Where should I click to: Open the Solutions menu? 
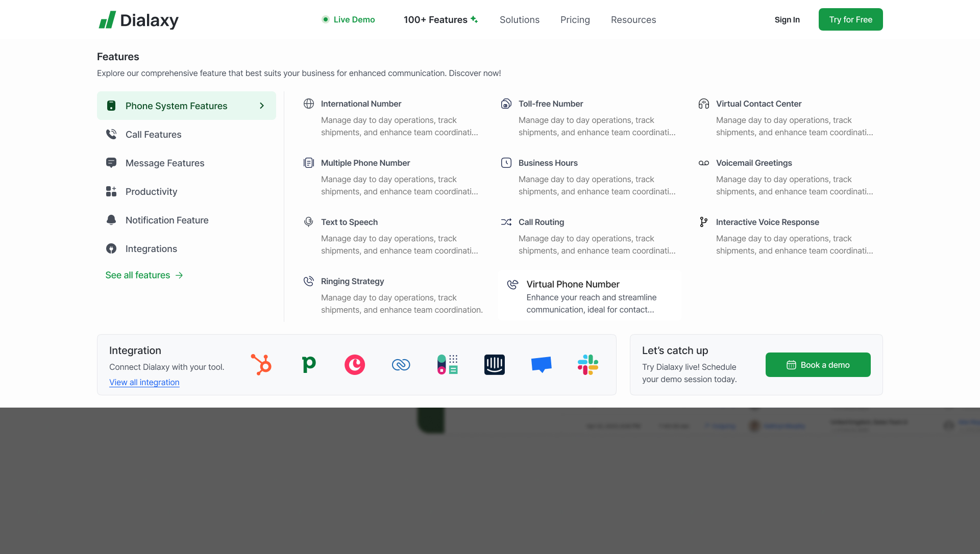[520, 19]
